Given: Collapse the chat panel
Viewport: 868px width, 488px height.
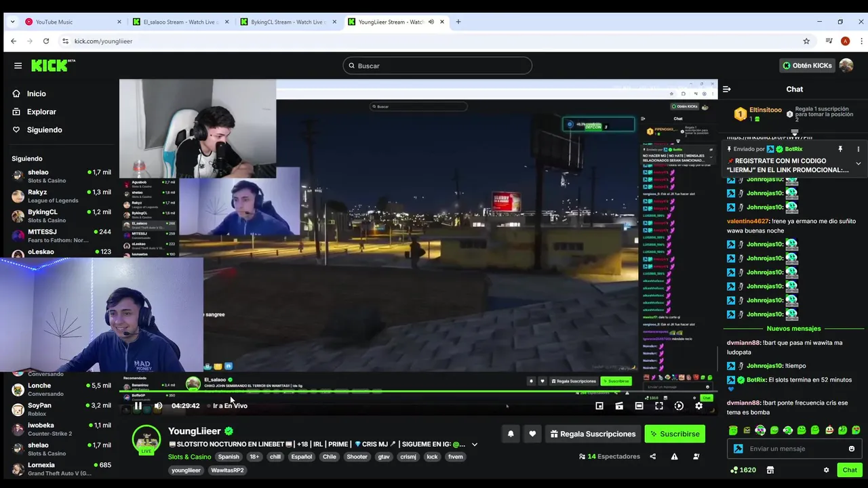Looking at the screenshot, I should point(726,89).
